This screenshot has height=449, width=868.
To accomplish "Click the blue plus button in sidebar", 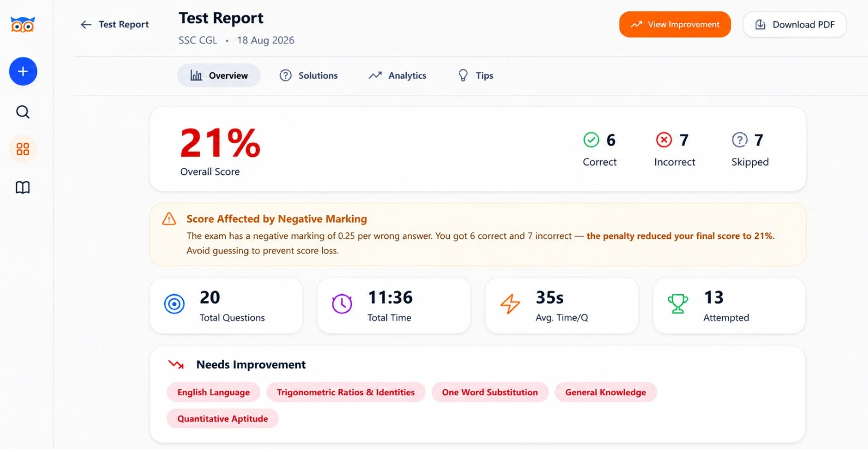I will pos(23,71).
